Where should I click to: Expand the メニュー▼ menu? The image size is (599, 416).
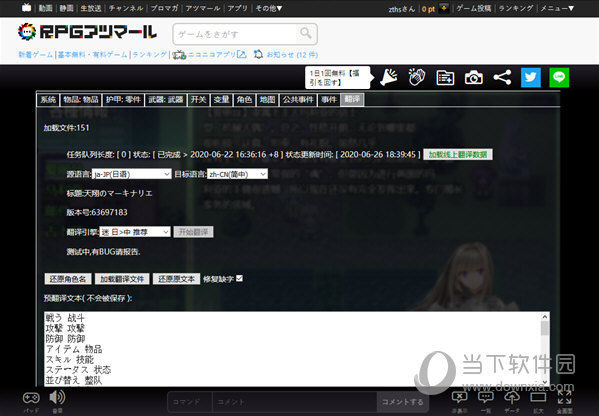coord(557,8)
